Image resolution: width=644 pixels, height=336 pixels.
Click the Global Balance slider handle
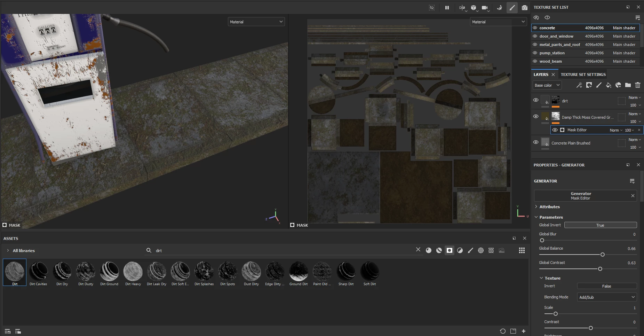click(603, 255)
